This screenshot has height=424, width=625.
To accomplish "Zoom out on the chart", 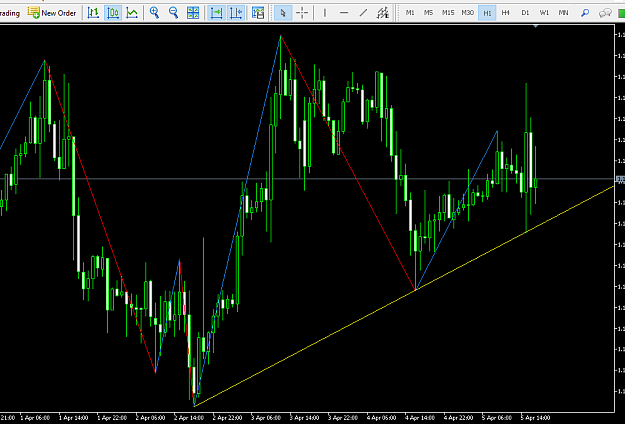I will (x=173, y=13).
